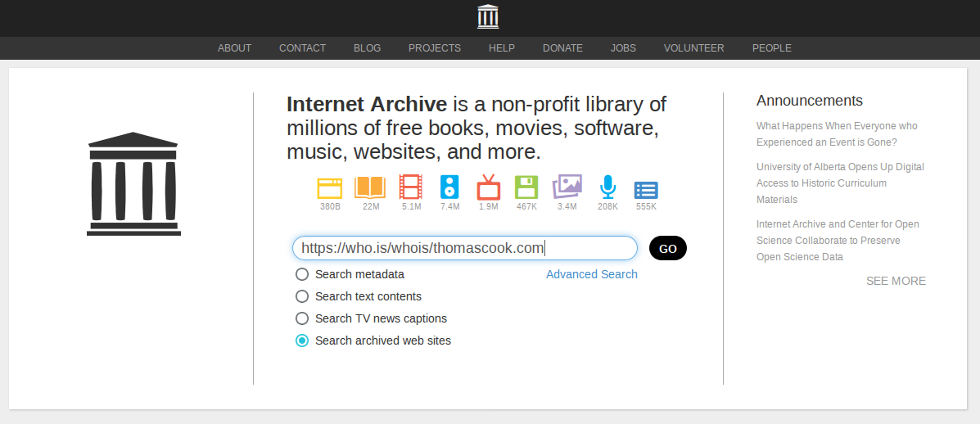Open the Software floppy disk icon (467K)
Image resolution: width=980 pixels, height=424 pixels.
(x=526, y=187)
